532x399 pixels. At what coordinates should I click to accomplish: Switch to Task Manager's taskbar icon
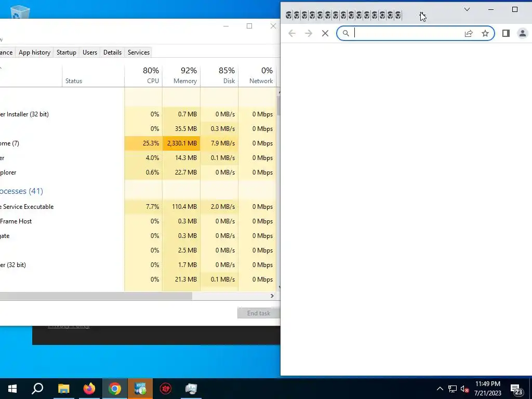coord(191,389)
